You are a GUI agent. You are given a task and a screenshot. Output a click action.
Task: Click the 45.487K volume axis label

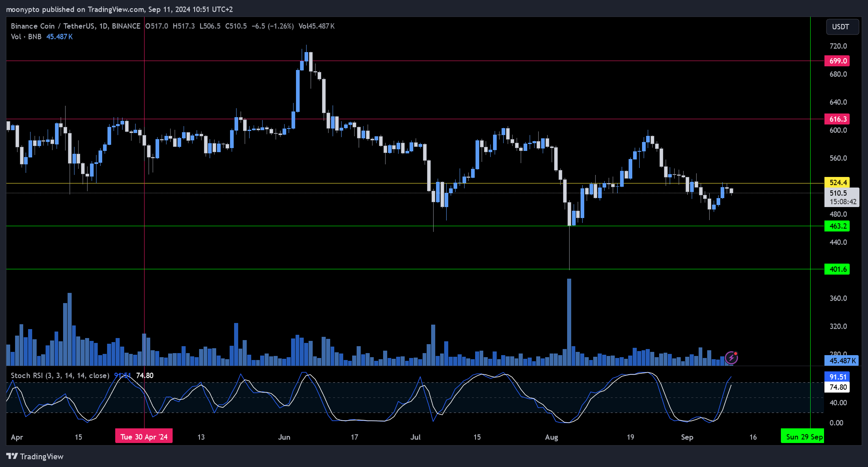[x=842, y=360]
